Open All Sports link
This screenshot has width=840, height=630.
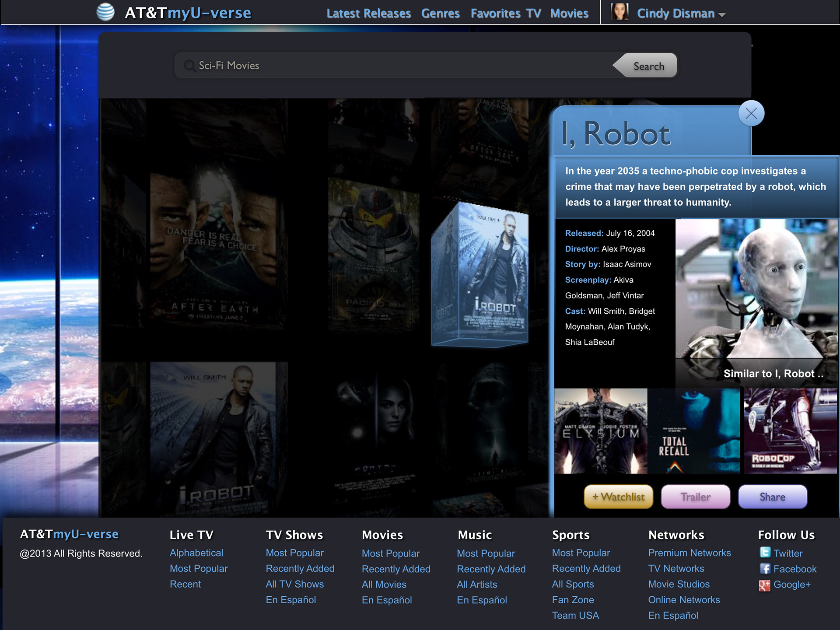[x=573, y=584]
